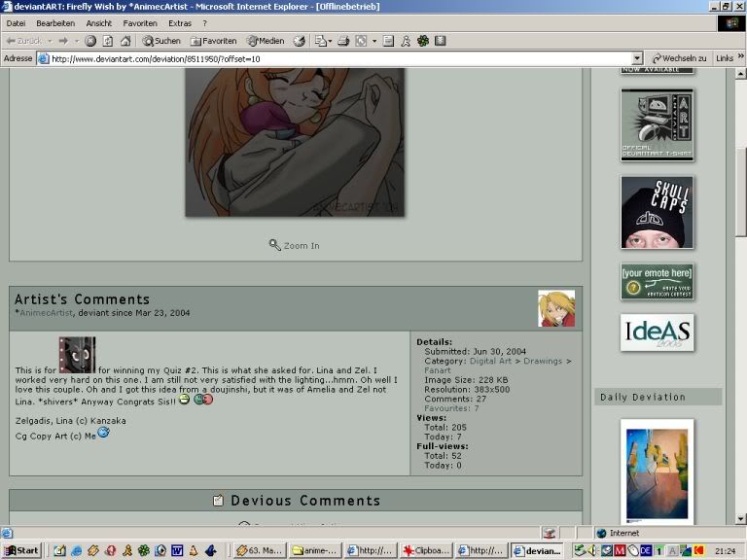Click the vertical scrollbar up arrow
The height and width of the screenshot is (560, 747).
[x=740, y=73]
